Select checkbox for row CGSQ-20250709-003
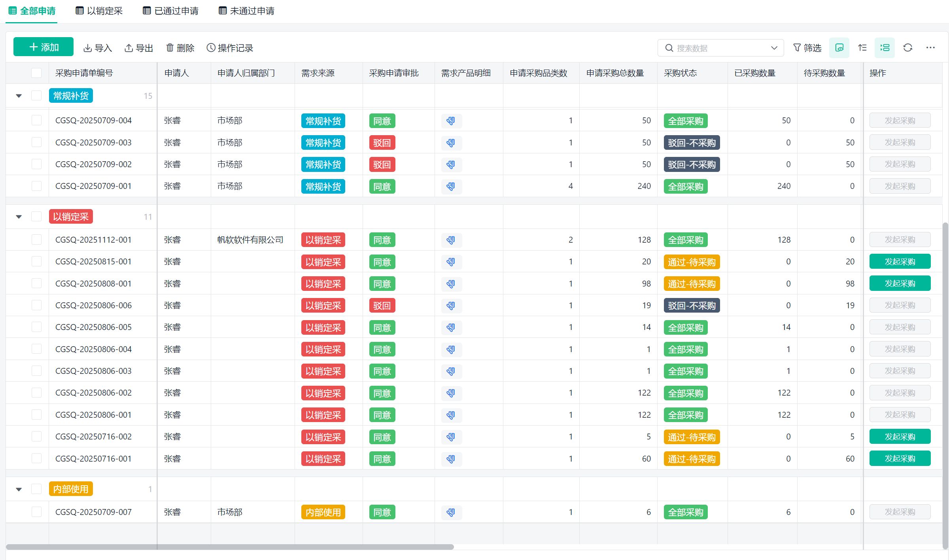Viewport: 949px width, 560px height. 36,142
